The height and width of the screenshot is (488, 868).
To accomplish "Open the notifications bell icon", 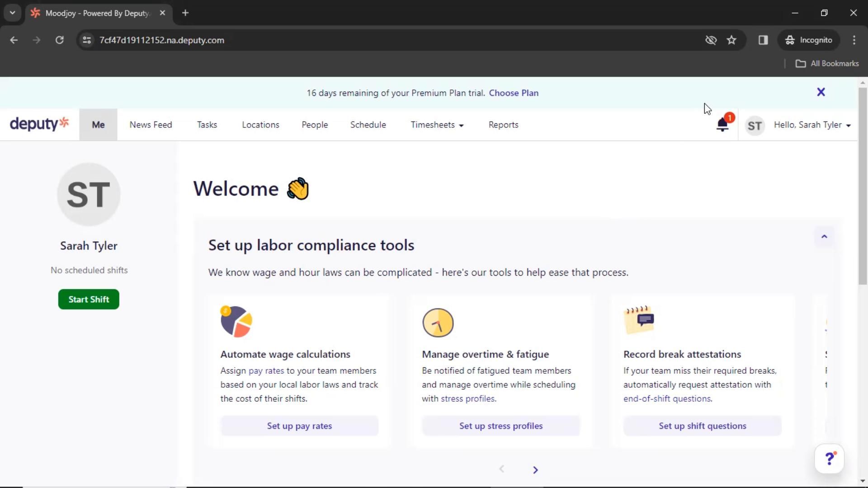I will coord(722,125).
